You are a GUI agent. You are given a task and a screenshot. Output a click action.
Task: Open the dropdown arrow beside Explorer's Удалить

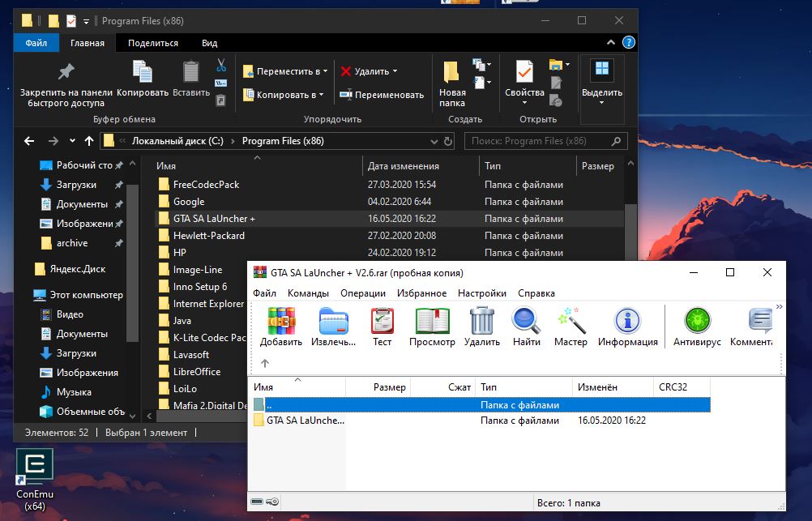(x=395, y=71)
